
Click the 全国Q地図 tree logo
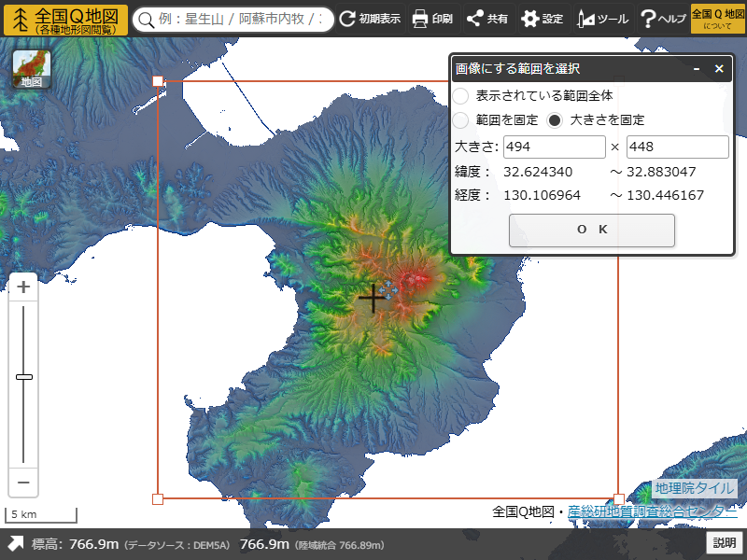coord(19,19)
